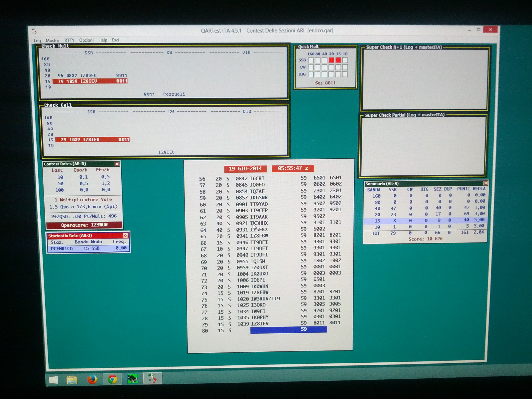The height and width of the screenshot is (399, 532).
Task: Toggle Quick Mult CW 40m box
Action: point(324,67)
